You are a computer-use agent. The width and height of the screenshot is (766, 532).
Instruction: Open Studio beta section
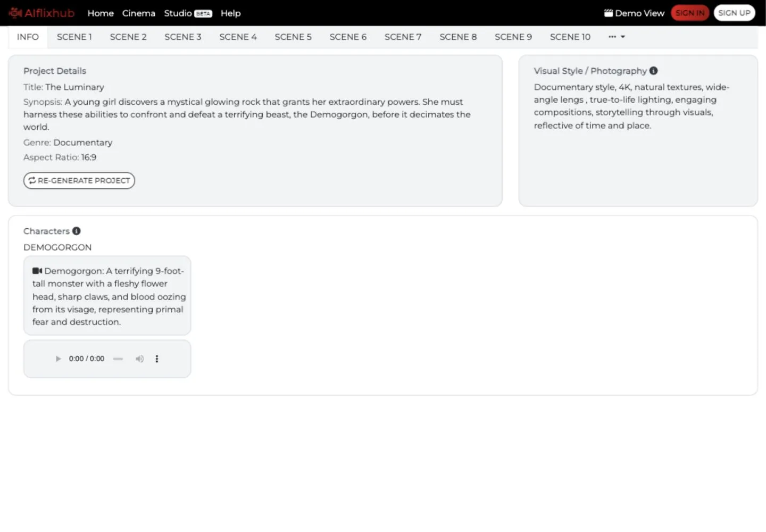point(188,13)
